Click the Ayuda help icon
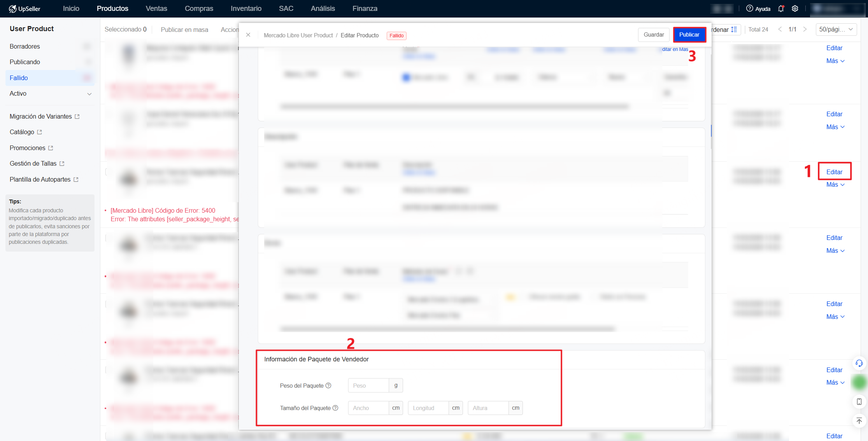The width and height of the screenshot is (868, 441). (x=749, y=9)
